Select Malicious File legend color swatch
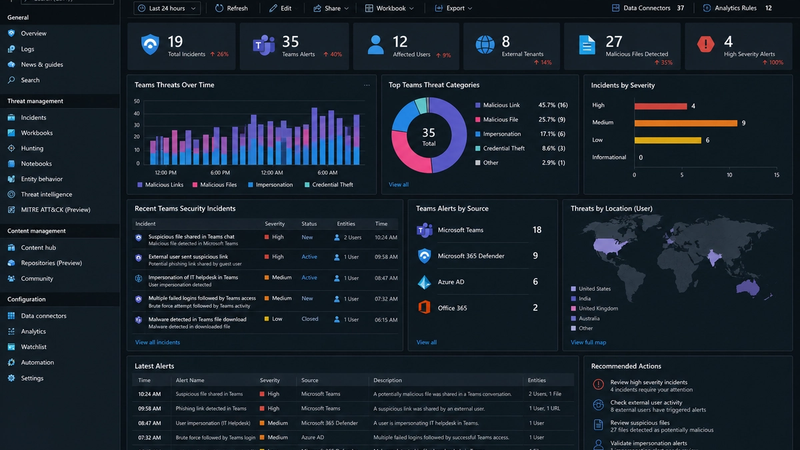800x450 pixels. coord(478,119)
